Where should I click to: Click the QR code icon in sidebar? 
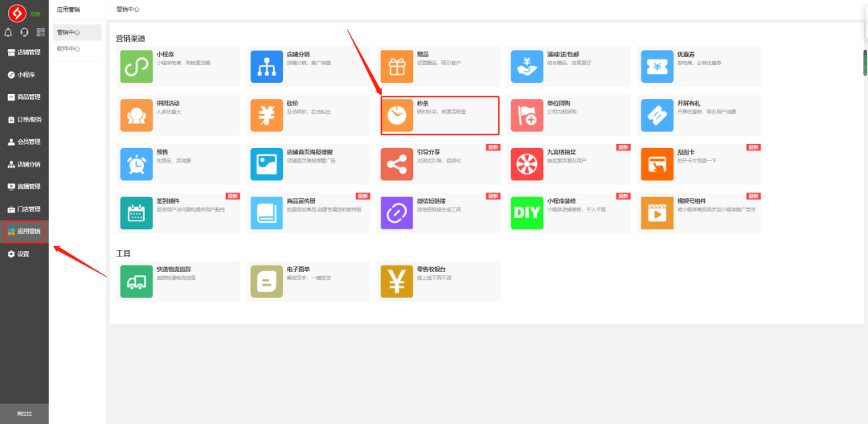[40, 32]
